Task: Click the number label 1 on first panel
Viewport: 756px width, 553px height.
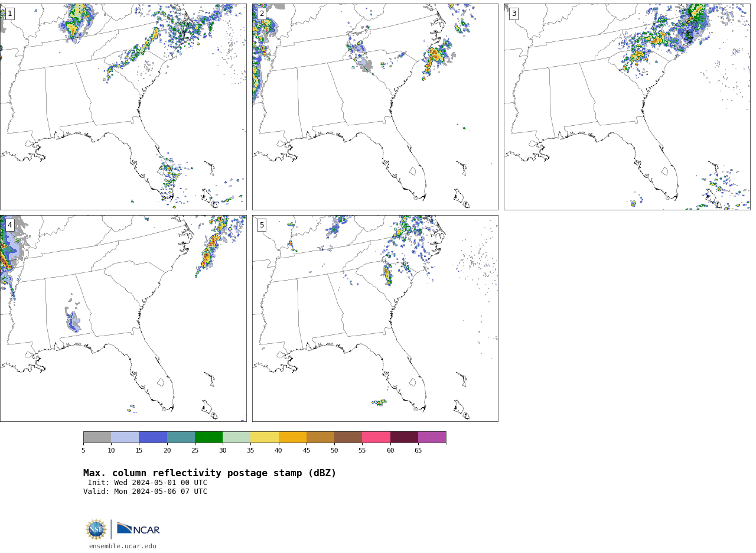Action: click(x=9, y=14)
